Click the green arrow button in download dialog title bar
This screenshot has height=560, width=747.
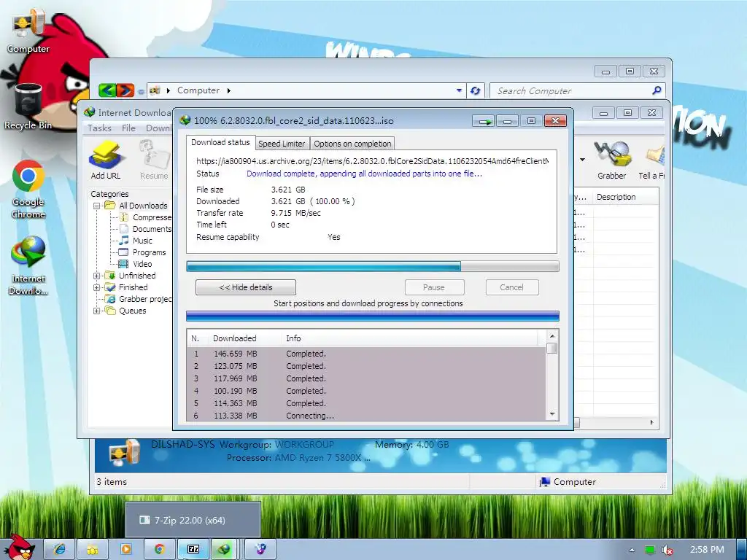[x=484, y=121]
